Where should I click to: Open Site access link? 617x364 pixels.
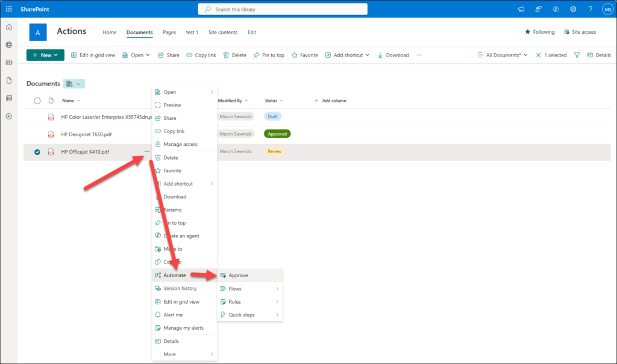click(580, 32)
